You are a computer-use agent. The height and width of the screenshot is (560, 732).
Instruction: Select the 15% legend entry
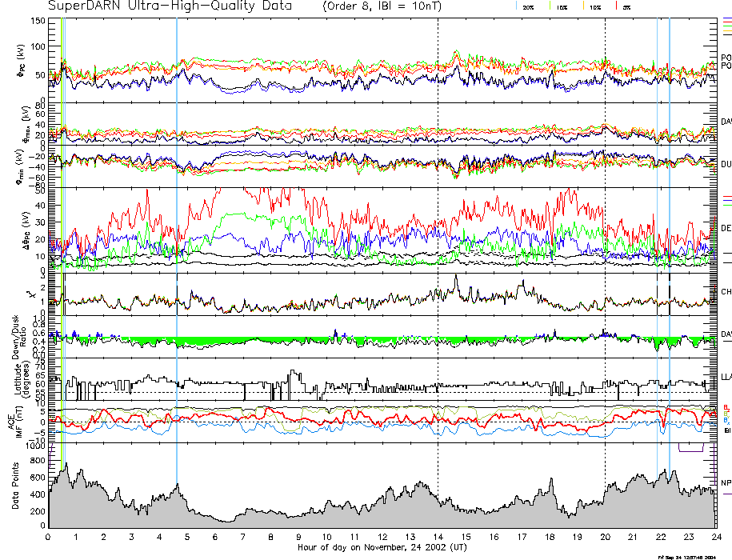tap(562, 6)
